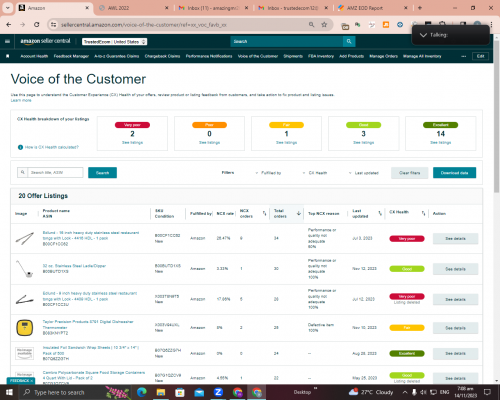Click the Edit button in navigation bar

tap(480, 56)
